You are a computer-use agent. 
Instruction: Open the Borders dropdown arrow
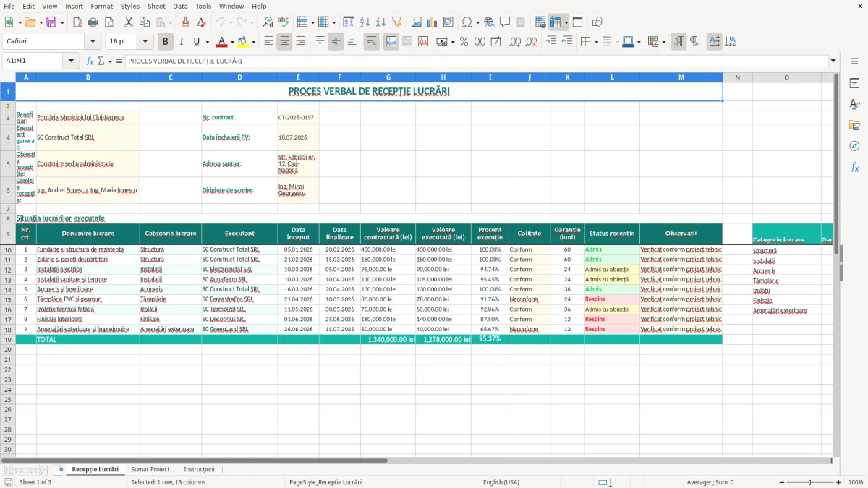pos(597,42)
